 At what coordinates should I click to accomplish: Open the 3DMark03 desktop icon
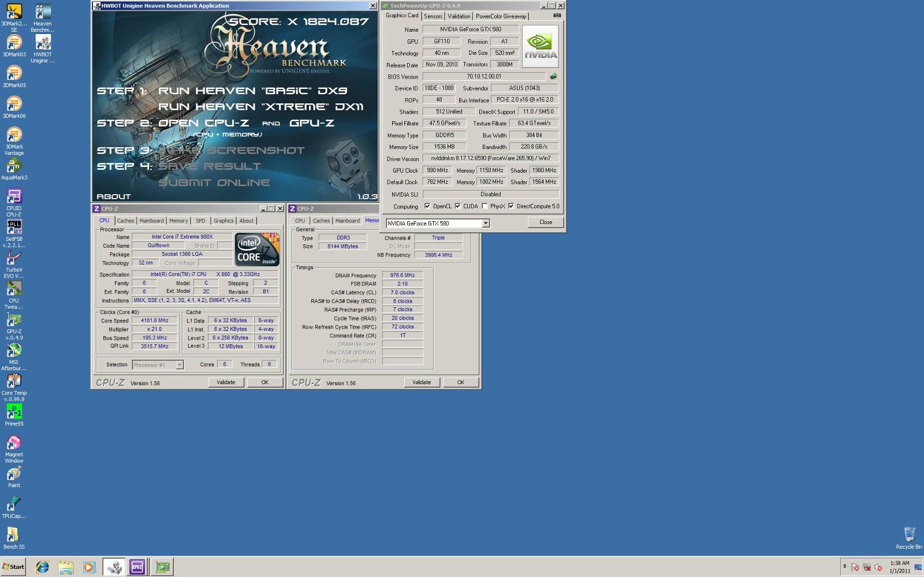click(x=14, y=46)
